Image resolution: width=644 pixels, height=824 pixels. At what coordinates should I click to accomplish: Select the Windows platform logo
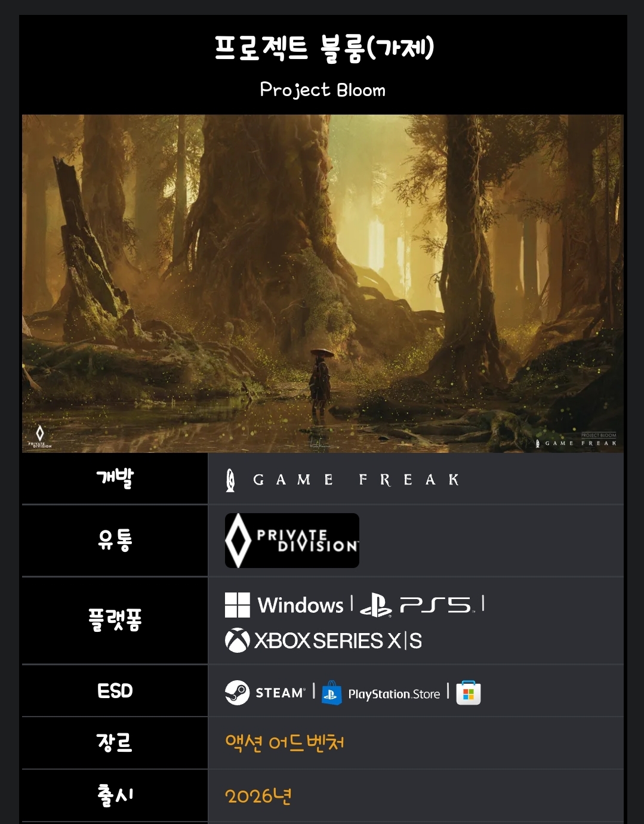coord(284,605)
